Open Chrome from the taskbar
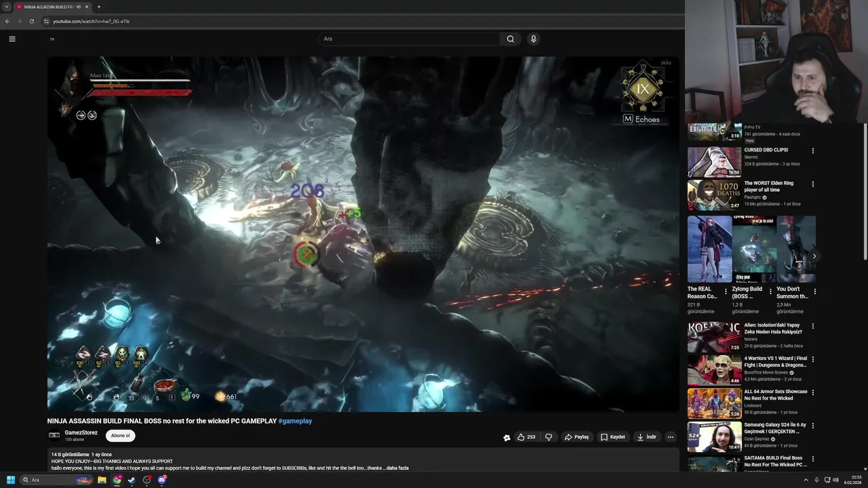This screenshot has height=488, width=868. pyautogui.click(x=117, y=480)
